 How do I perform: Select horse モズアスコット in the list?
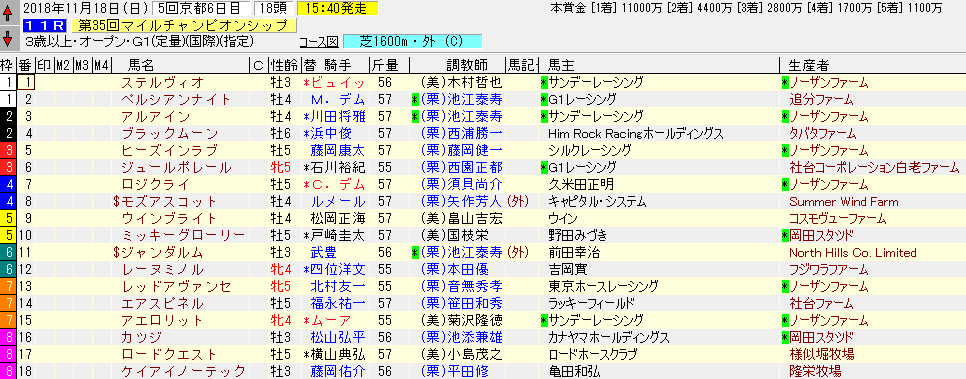pyautogui.click(x=166, y=202)
